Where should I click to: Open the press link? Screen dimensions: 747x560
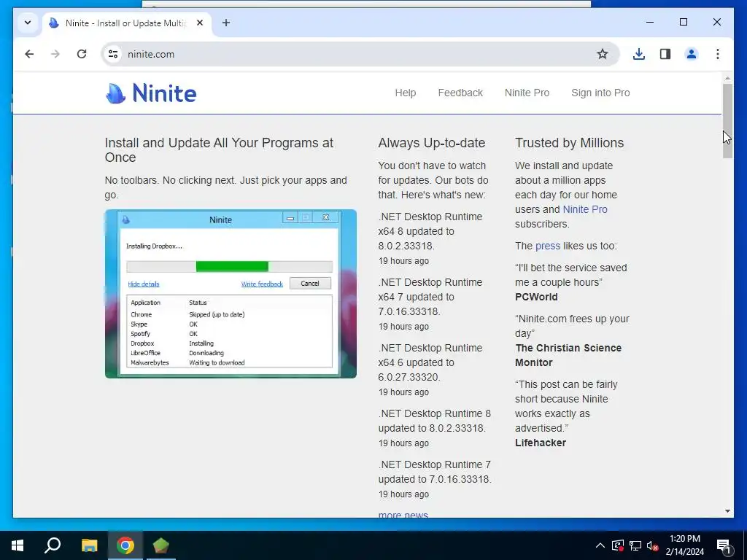(x=547, y=246)
